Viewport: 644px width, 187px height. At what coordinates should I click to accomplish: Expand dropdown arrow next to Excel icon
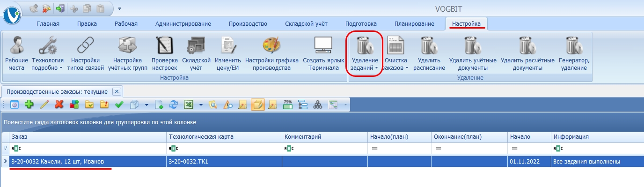[x=201, y=105]
